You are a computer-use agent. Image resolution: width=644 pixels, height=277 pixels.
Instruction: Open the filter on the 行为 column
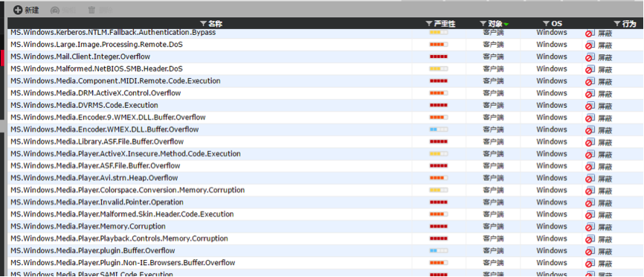(617, 24)
